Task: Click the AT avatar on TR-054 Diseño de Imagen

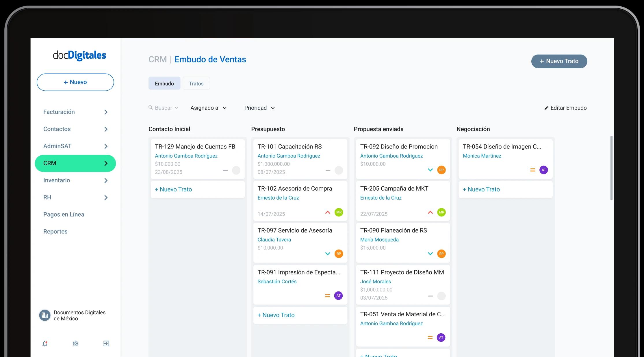Action: tap(544, 170)
